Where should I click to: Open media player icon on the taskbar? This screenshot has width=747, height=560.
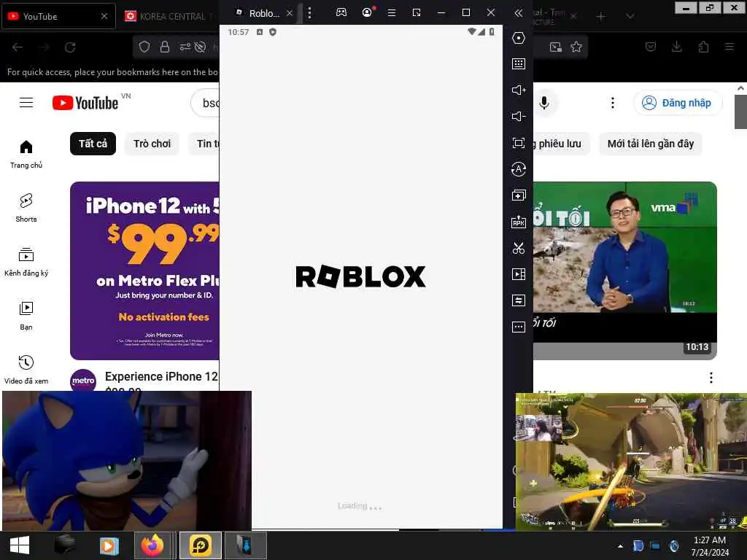109,545
